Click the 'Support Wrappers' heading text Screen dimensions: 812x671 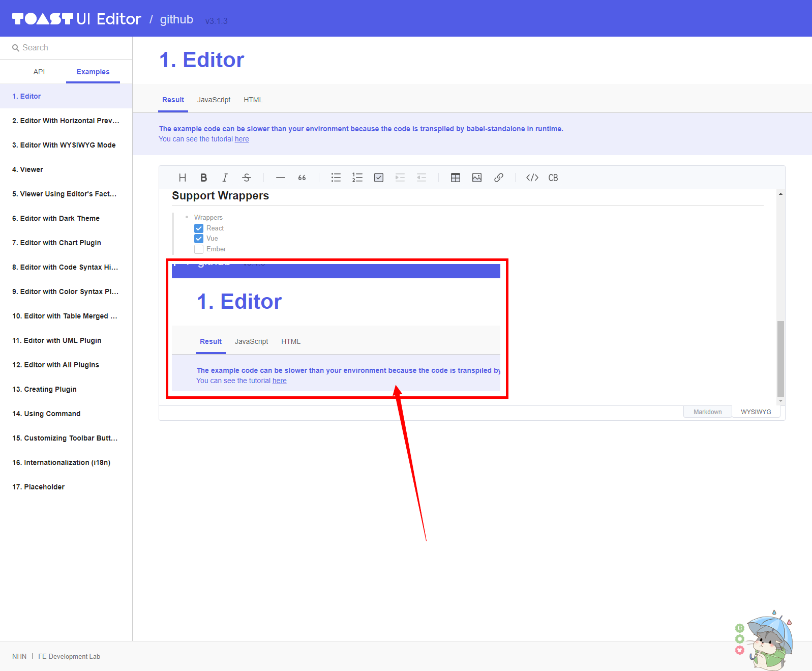(220, 196)
